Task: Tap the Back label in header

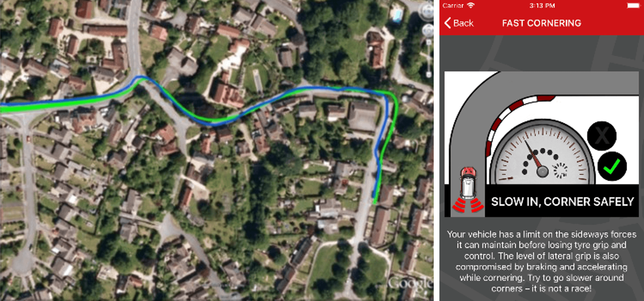Action: [x=463, y=23]
